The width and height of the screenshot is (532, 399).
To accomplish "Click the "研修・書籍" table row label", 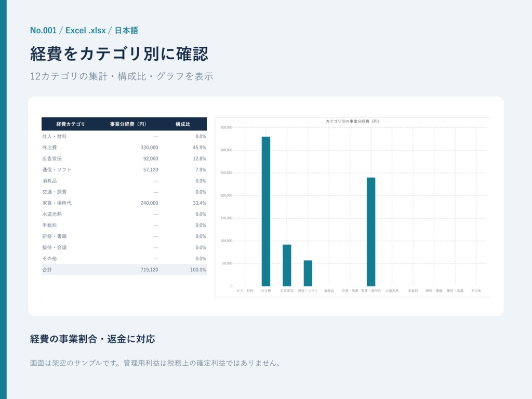I will tap(54, 236).
